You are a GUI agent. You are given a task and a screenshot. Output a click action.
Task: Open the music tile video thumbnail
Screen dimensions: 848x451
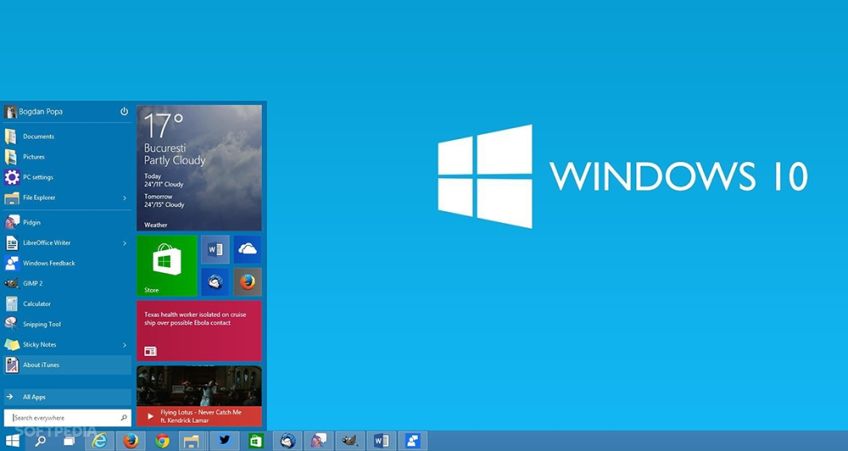[199, 386]
